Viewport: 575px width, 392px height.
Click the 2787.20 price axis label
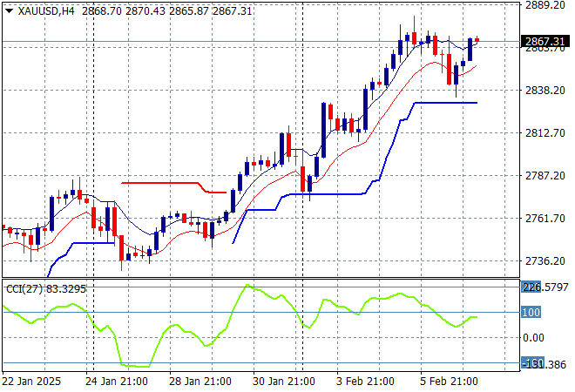click(x=545, y=176)
